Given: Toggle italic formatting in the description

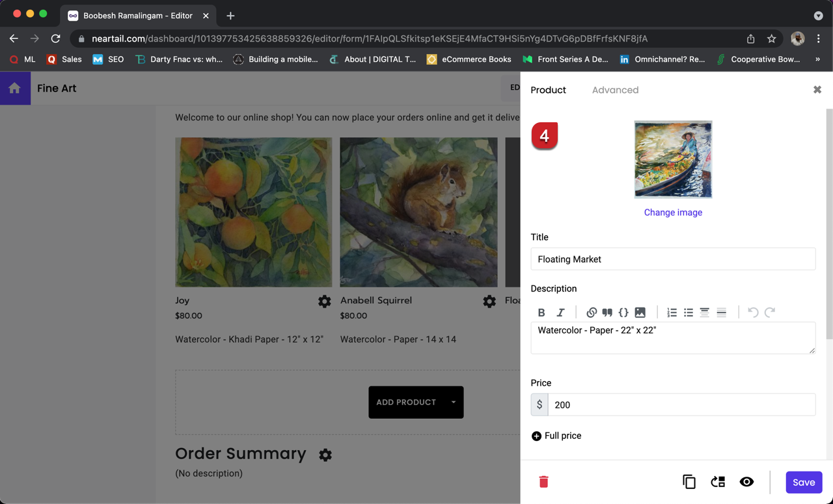Looking at the screenshot, I should pyautogui.click(x=560, y=312).
